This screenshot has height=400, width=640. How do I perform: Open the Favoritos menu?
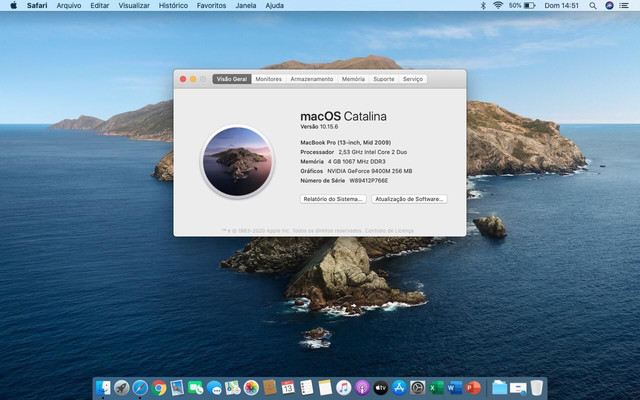coord(211,6)
